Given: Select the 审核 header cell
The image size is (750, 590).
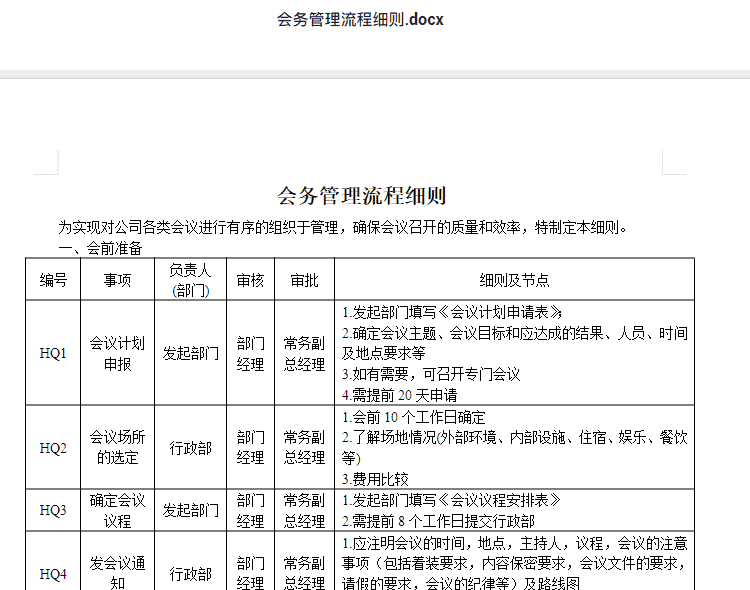Looking at the screenshot, I should [x=250, y=279].
